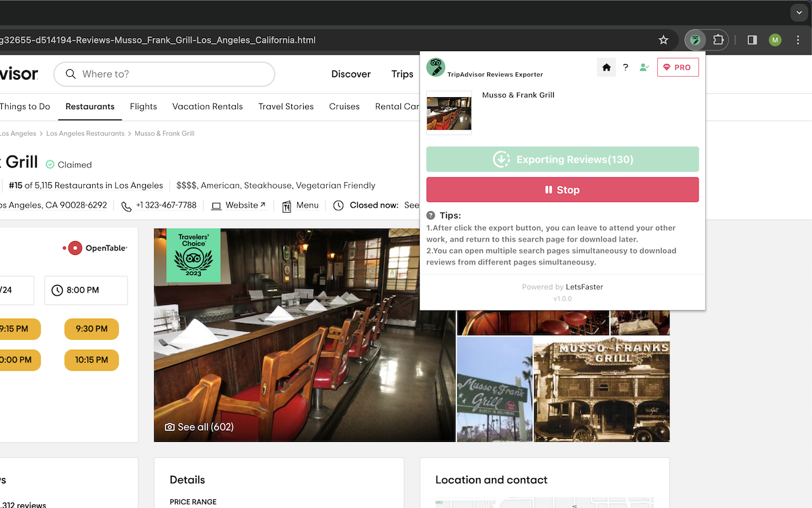
Task: Click the Exporting Reviews(130) button
Action: 563,159
